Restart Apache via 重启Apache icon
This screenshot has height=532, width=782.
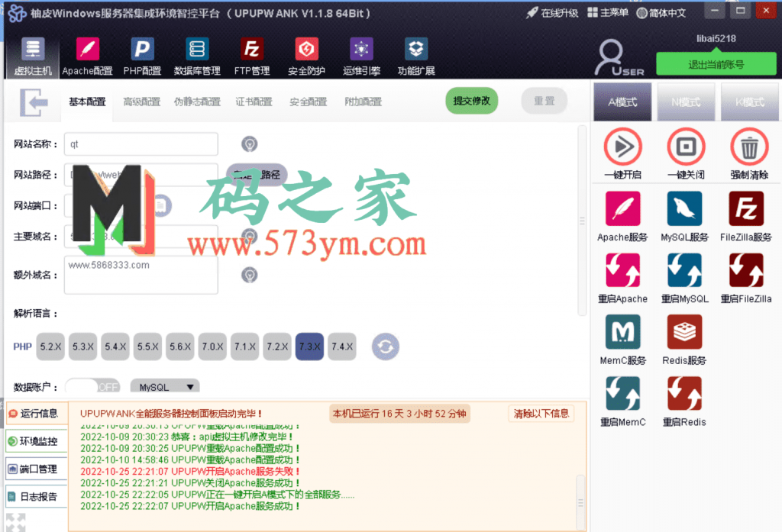[x=622, y=270]
